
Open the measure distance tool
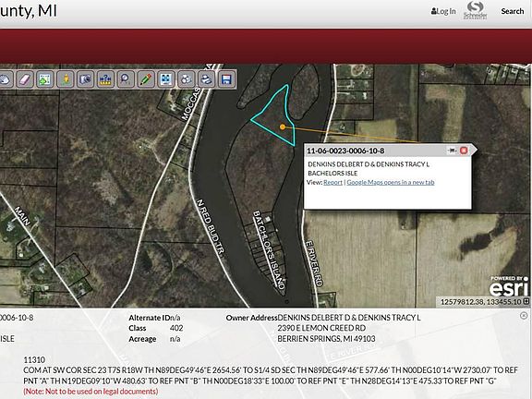click(105, 79)
